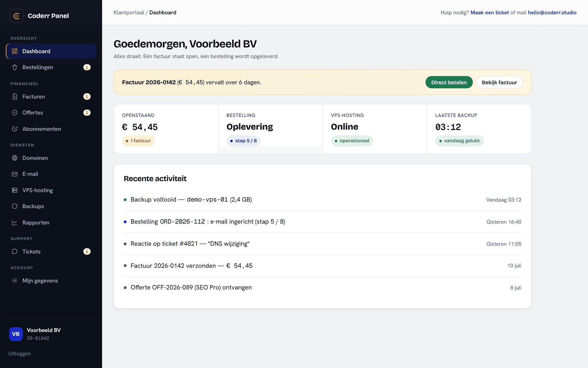Viewport: 588px width, 368px height.
Task: Click the Dashboard grid icon in sidebar
Action: click(15, 51)
